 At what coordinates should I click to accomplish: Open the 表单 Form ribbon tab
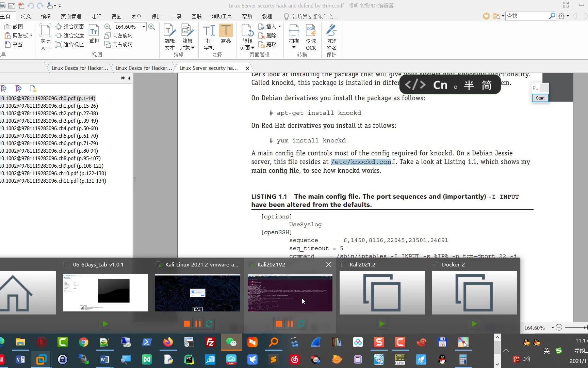tap(136, 16)
